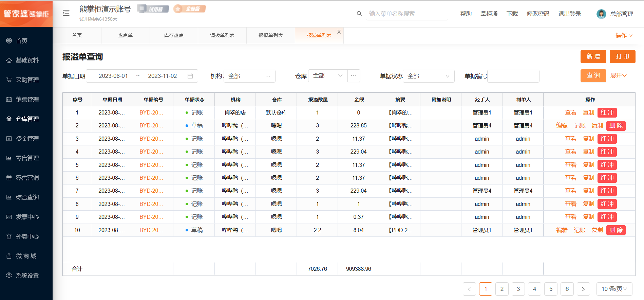Open the 销售管理 sidebar icon
Screen dimensions: 644x300
(x=9, y=100)
